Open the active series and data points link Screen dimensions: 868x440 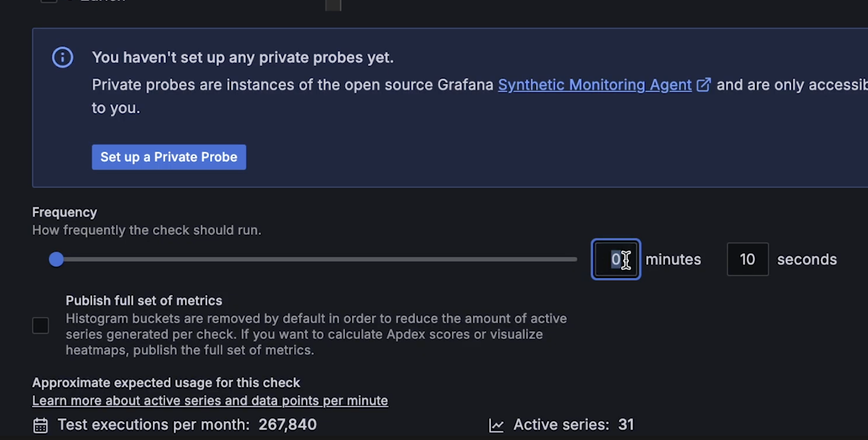pyautogui.click(x=210, y=400)
